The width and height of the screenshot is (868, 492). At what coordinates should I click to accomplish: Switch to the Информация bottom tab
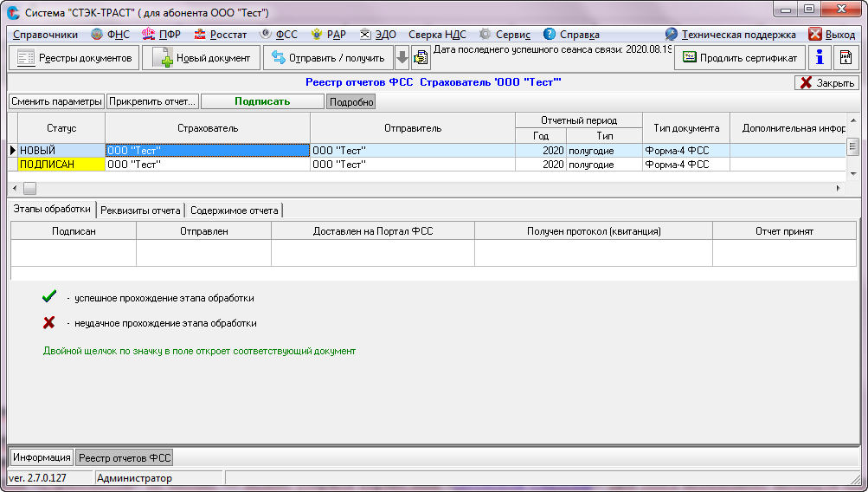point(42,457)
